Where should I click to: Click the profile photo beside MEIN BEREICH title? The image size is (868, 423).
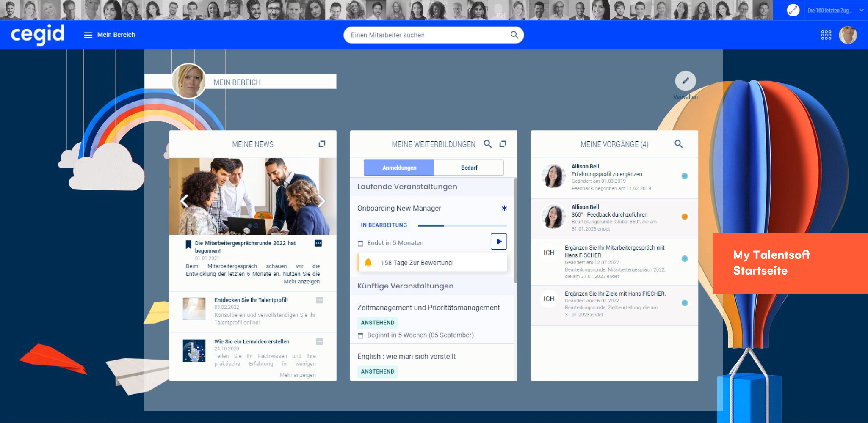(x=189, y=81)
